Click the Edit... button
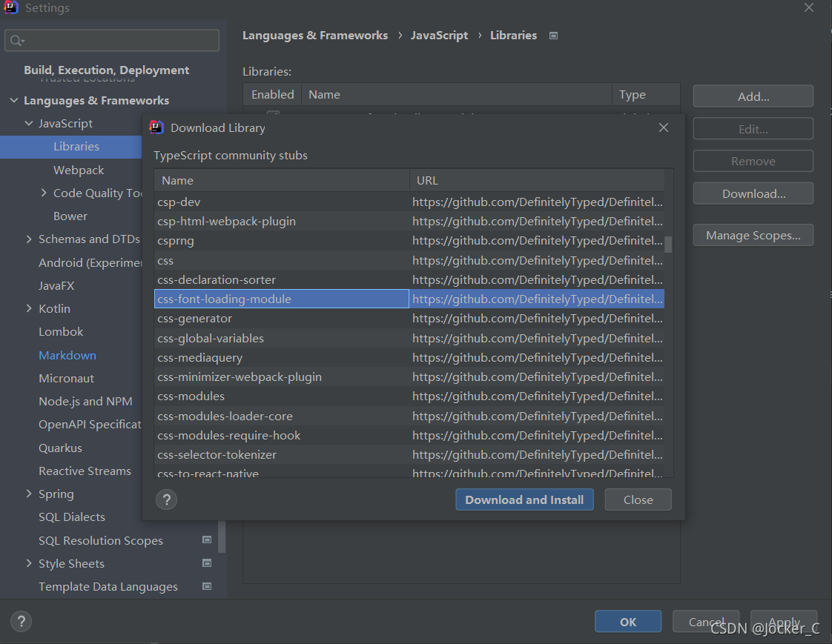This screenshot has height=644, width=832. point(753,129)
